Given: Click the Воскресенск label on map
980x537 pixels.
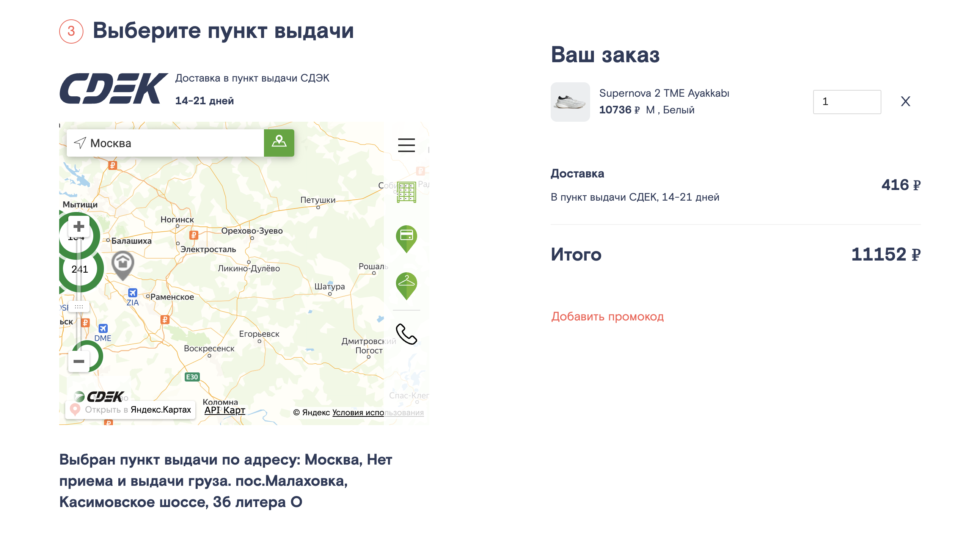Looking at the screenshot, I should point(209,349).
